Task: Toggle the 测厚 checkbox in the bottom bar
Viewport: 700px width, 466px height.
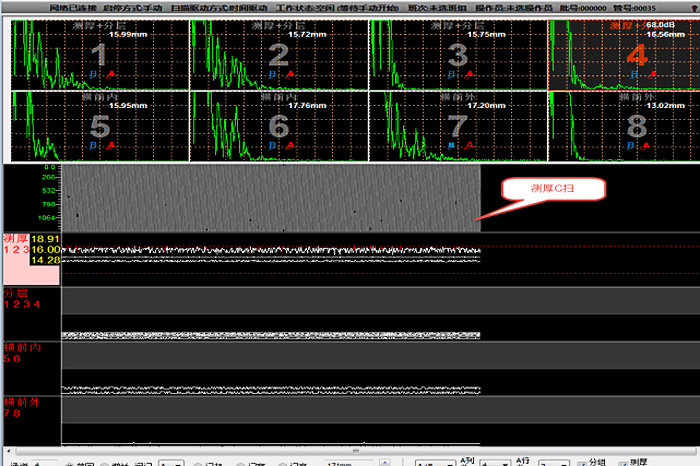Action: click(x=623, y=462)
